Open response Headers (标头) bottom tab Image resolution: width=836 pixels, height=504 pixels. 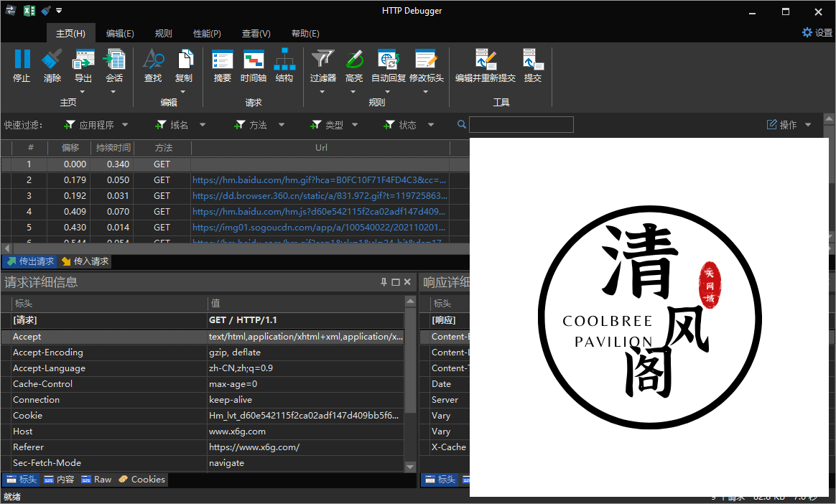pyautogui.click(x=440, y=480)
